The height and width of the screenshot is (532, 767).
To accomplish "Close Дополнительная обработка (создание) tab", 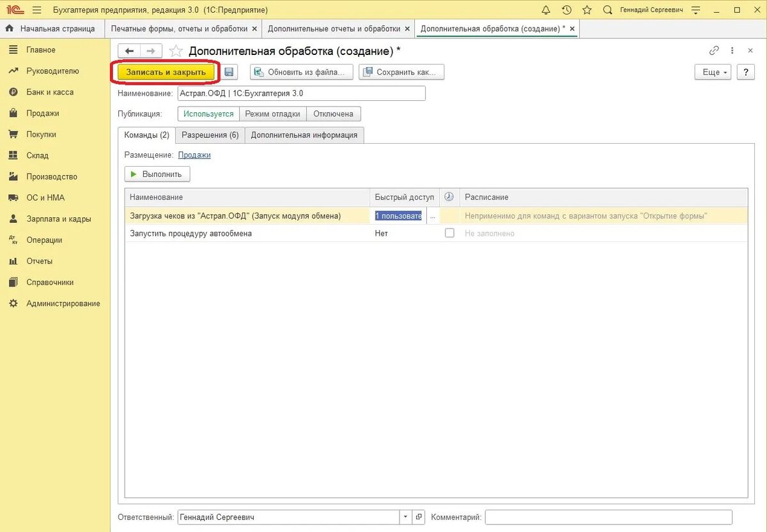I will pos(572,29).
